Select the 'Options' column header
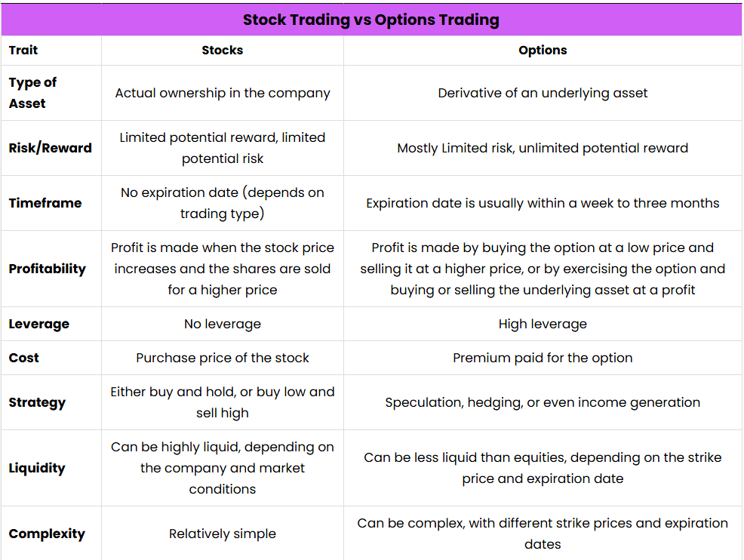The image size is (744, 560). pos(543,51)
